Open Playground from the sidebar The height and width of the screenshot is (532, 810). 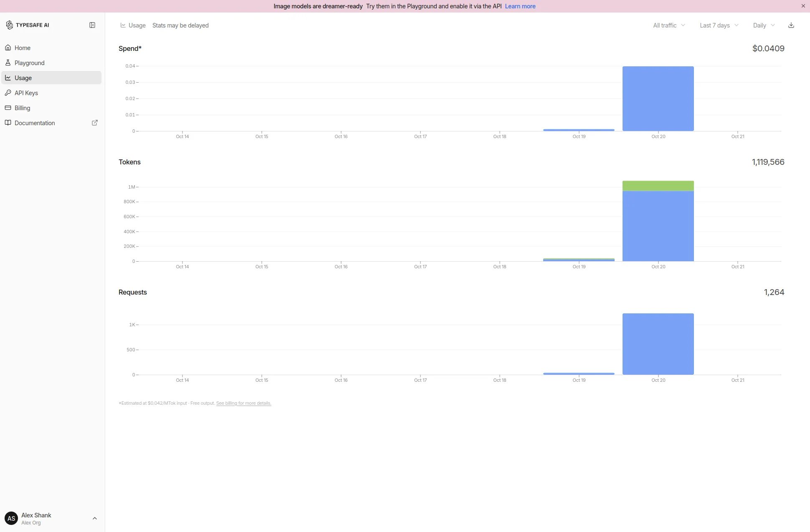click(51, 63)
